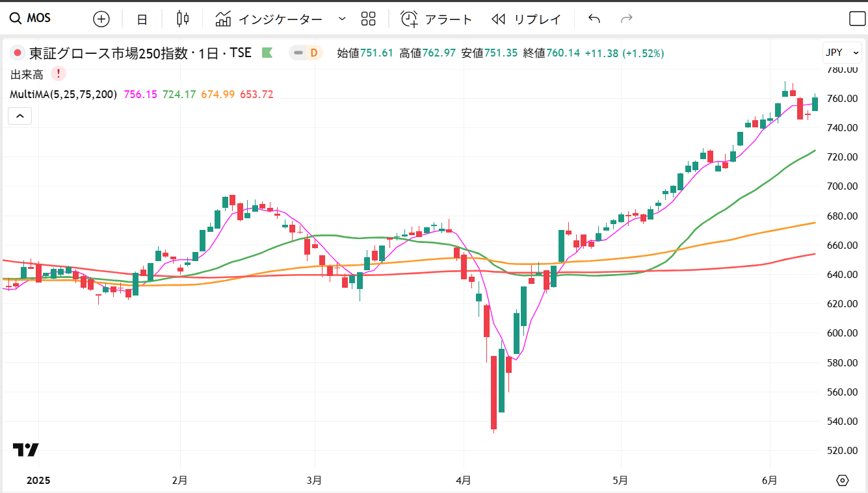Open the candlestick chart type menu
The width and height of the screenshot is (868, 493).
(x=183, y=19)
